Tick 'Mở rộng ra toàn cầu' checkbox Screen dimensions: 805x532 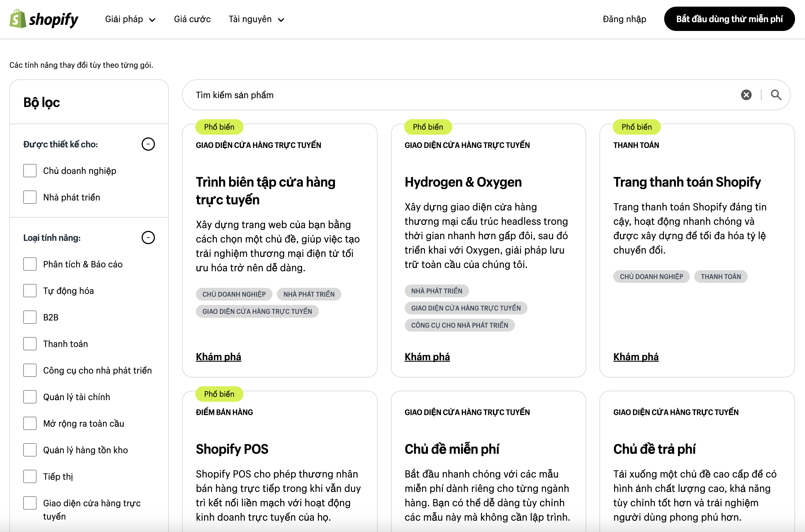(30, 423)
